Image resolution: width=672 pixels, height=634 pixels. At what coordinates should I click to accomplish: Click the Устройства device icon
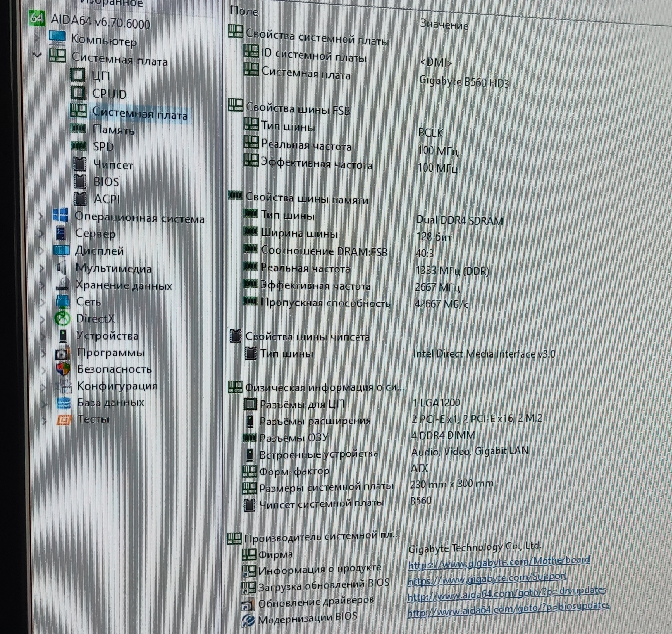click(63, 336)
